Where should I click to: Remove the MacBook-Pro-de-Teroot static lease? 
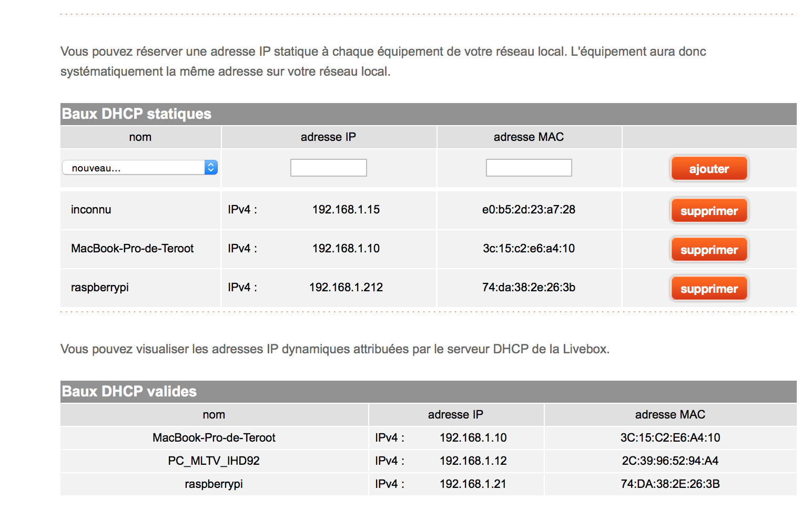click(x=709, y=250)
